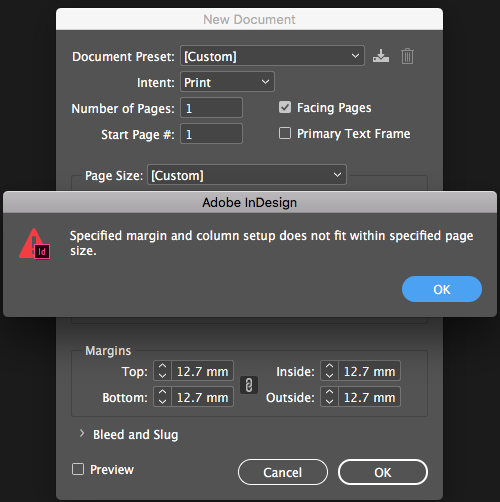
Task: Click the InDesign warning alert icon
Action: tap(34, 244)
